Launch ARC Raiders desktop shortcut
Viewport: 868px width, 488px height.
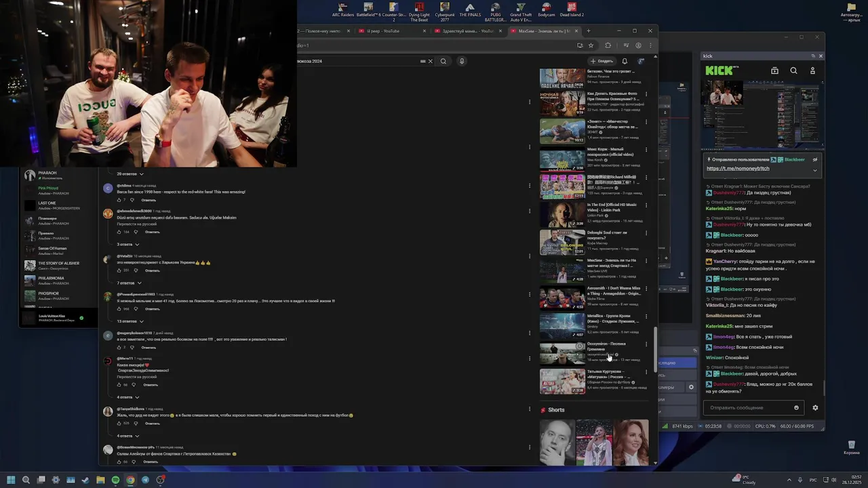click(x=344, y=10)
